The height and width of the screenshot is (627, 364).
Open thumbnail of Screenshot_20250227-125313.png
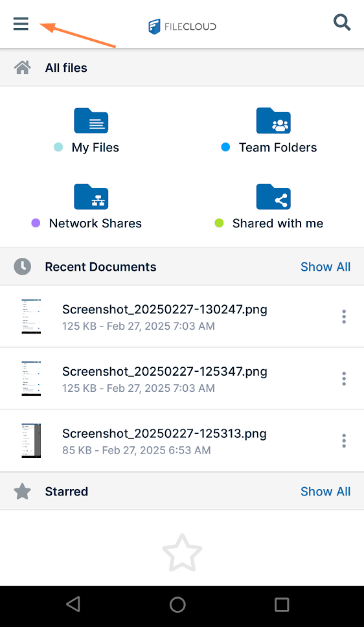31,440
